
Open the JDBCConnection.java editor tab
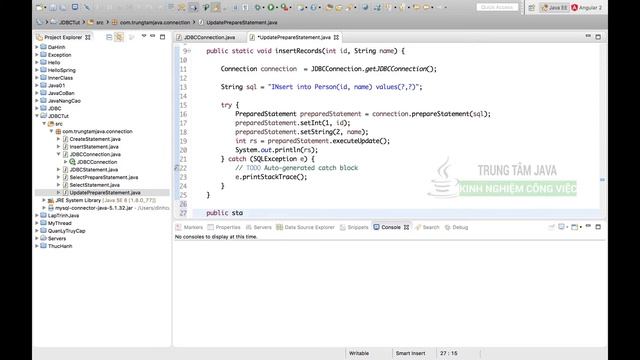pos(209,37)
